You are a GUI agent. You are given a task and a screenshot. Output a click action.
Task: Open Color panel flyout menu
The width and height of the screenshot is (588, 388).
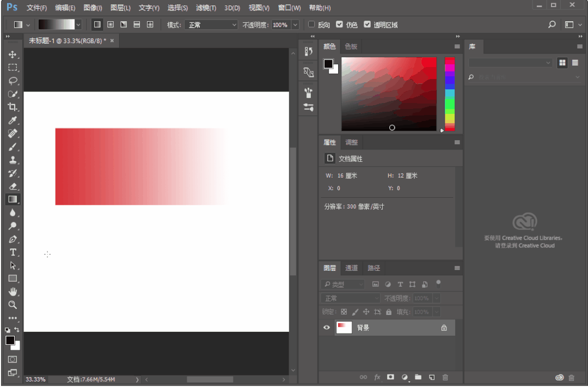tap(457, 46)
